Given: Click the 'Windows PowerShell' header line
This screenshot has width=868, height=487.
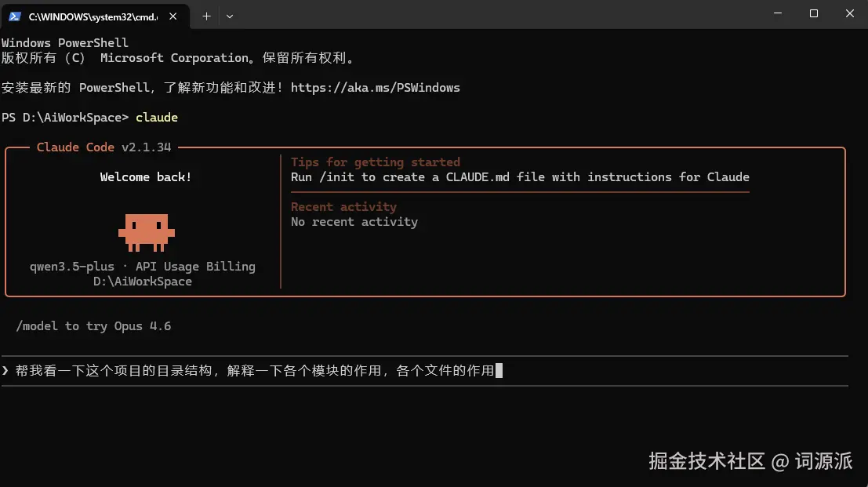Looking at the screenshot, I should (x=65, y=42).
